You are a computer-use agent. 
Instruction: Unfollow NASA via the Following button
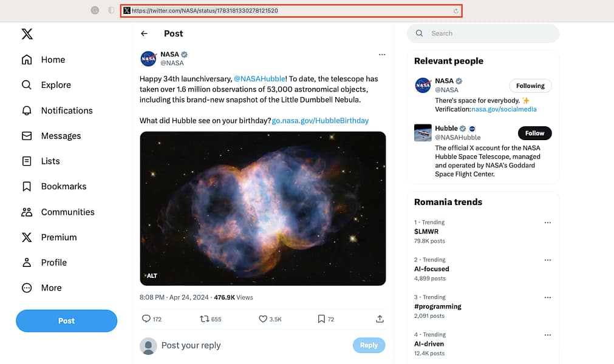point(530,86)
